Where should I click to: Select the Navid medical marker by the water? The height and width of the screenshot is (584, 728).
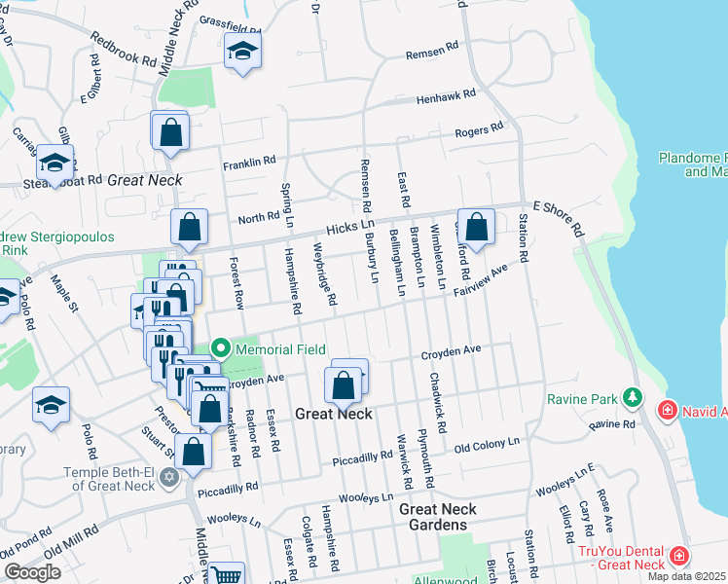point(668,411)
